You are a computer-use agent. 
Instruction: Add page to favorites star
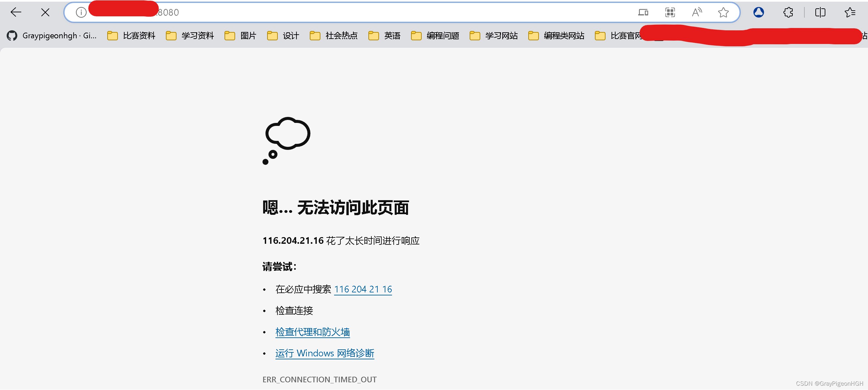(723, 12)
